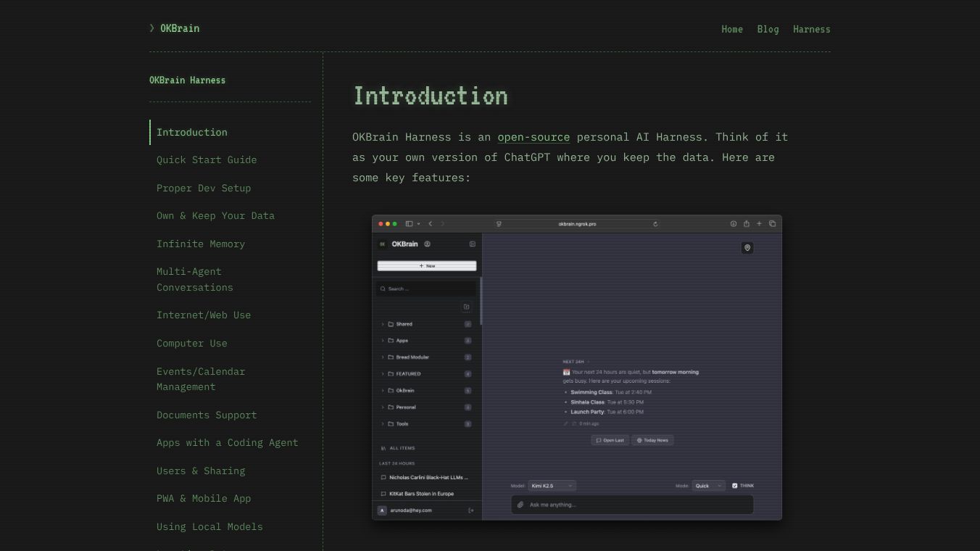Click the Safari new tab plus icon
980x551 pixels.
point(759,224)
